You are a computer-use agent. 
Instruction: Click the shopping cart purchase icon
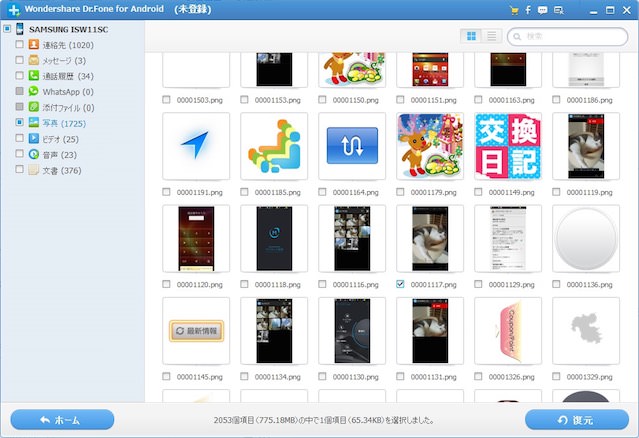[514, 11]
